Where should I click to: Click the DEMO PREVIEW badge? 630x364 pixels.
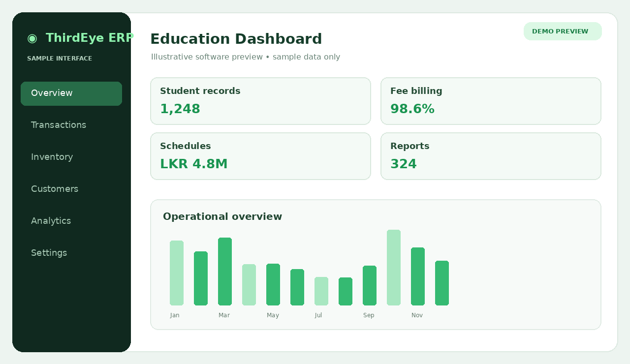coord(563,31)
